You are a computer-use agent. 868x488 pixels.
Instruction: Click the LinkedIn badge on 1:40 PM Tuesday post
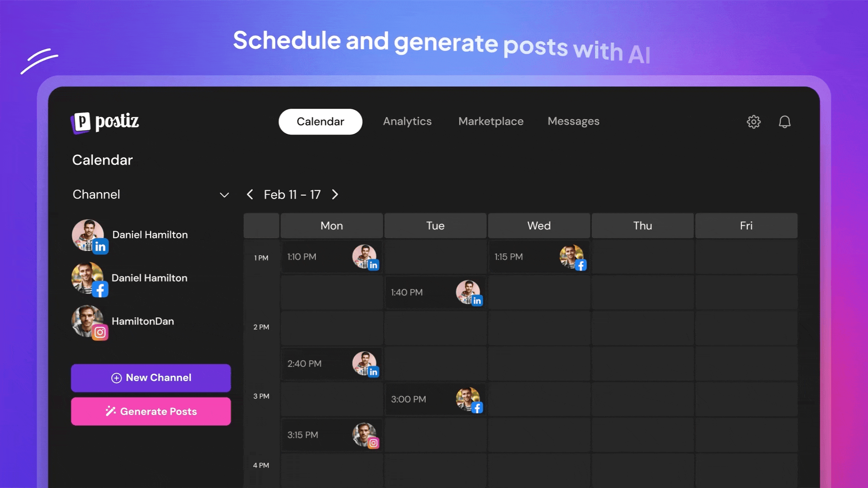(476, 300)
